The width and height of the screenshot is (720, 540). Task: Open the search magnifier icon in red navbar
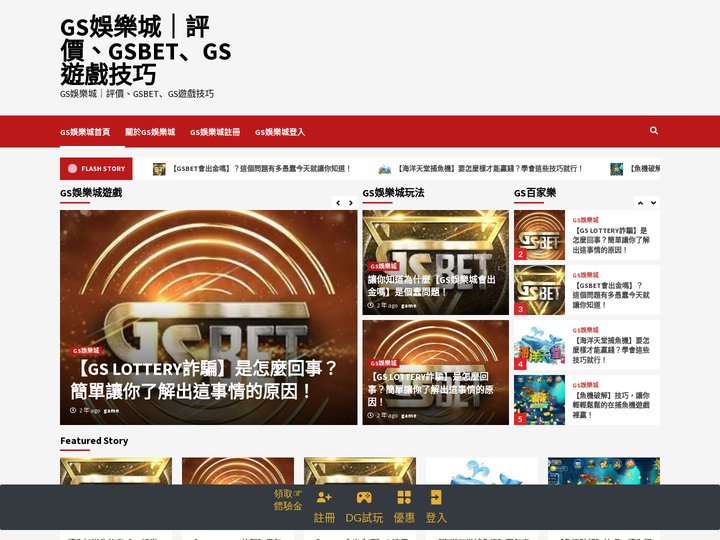tap(653, 131)
